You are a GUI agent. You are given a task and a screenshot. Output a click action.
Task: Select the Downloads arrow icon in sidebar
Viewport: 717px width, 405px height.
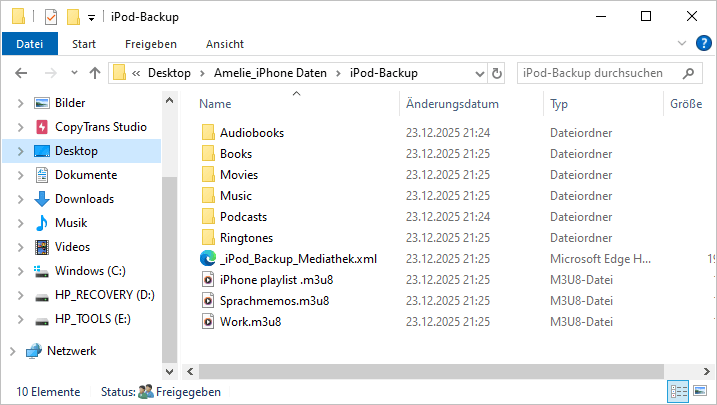pyautogui.click(x=42, y=199)
